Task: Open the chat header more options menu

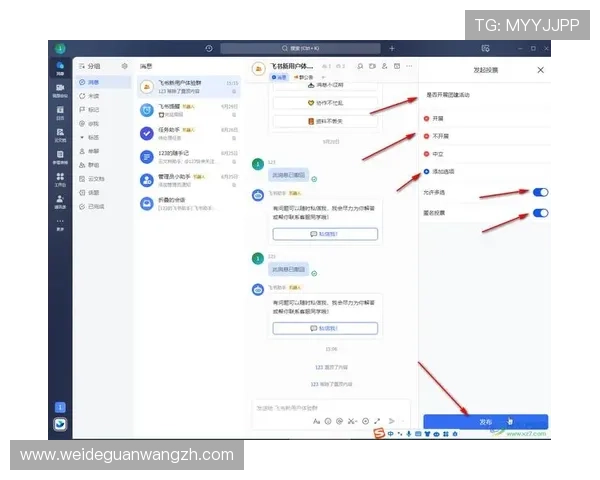Action: point(411,67)
